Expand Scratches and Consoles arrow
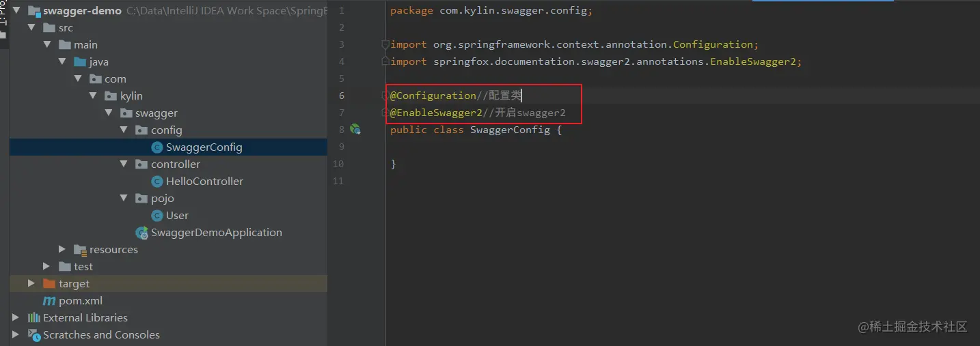 pos(16,335)
